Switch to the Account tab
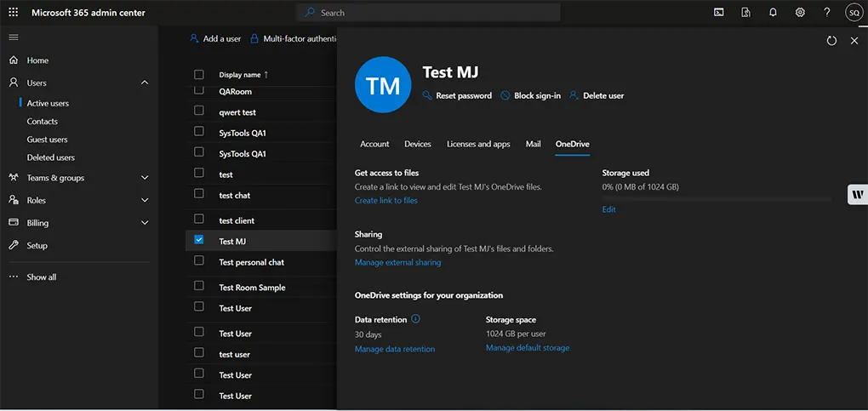Image resolution: width=868 pixels, height=411 pixels. pos(374,144)
